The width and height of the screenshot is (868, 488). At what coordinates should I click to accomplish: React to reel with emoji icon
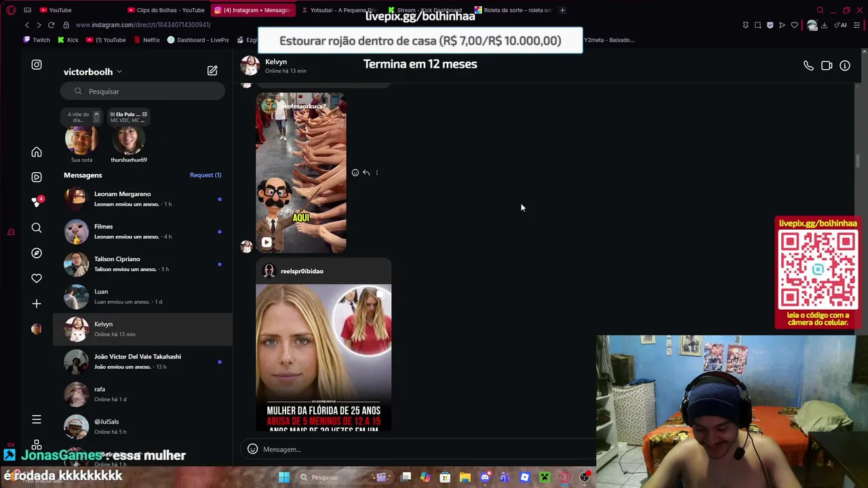pyautogui.click(x=355, y=173)
